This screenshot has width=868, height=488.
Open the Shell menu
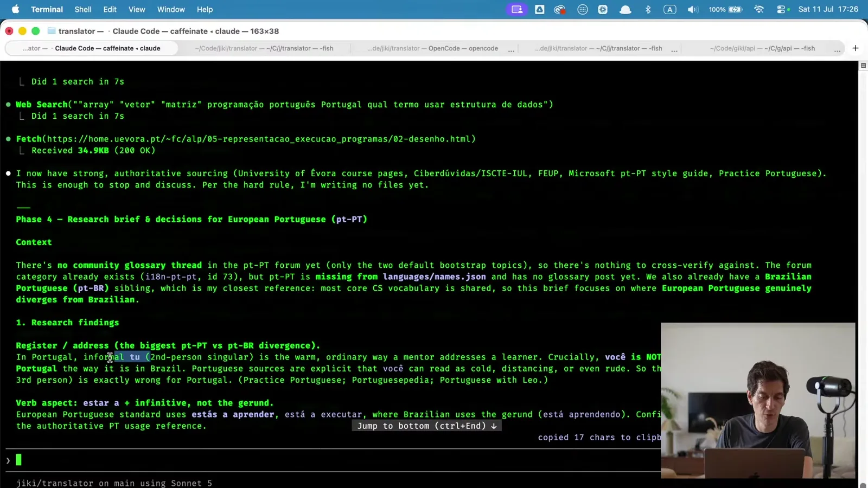click(83, 9)
